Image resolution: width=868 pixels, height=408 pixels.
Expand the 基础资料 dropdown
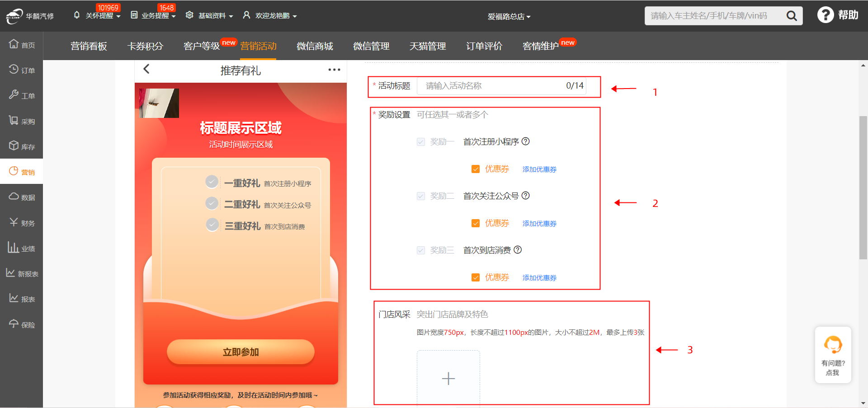pos(216,16)
